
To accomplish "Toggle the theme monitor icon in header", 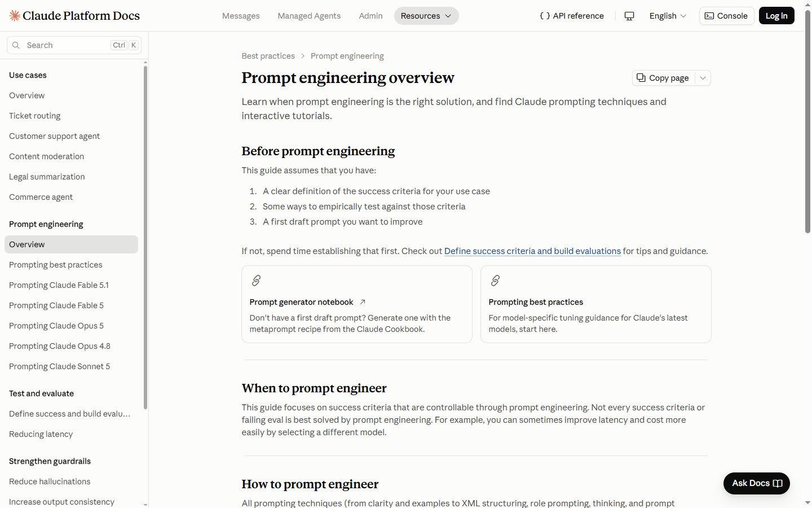I will click(x=629, y=16).
